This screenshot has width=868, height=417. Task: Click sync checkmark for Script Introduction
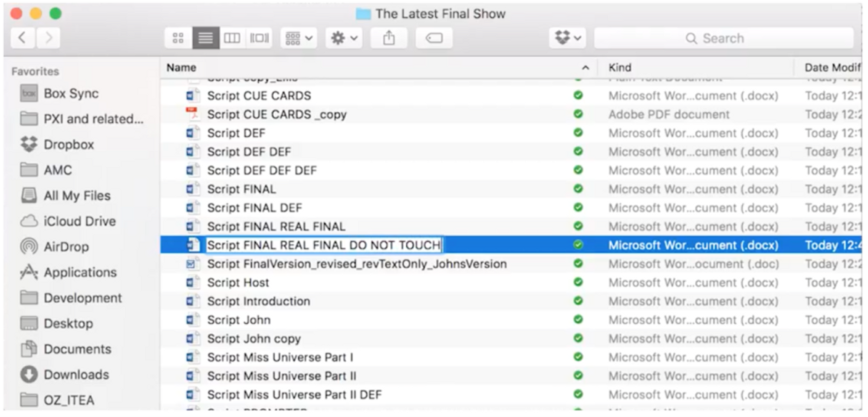[578, 301]
